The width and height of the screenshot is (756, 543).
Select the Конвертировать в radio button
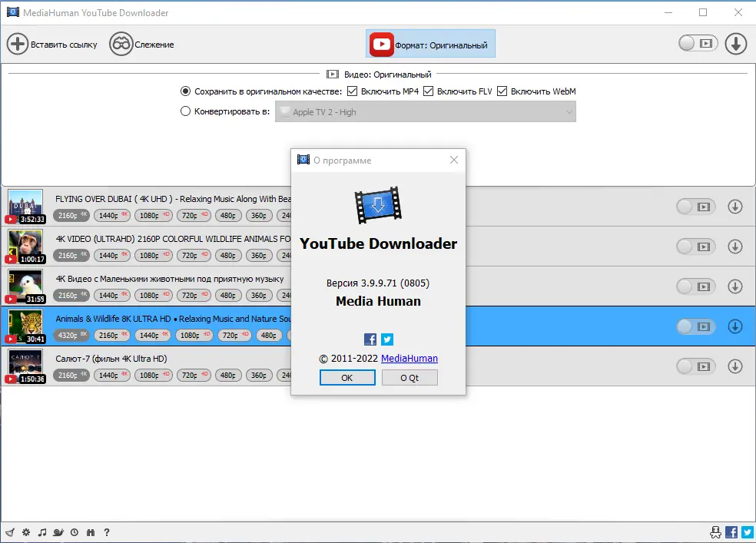pyautogui.click(x=185, y=111)
